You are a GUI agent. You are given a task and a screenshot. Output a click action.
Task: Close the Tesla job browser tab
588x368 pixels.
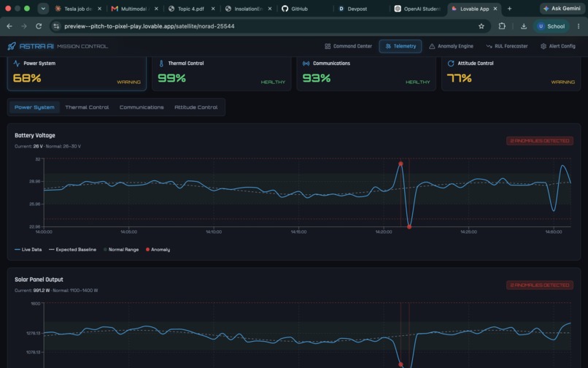click(x=99, y=9)
